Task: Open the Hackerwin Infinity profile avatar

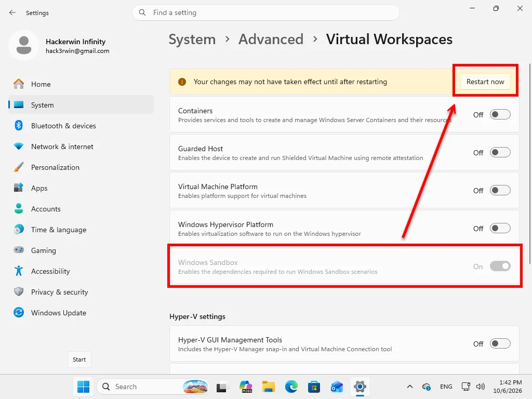Action: pyautogui.click(x=24, y=46)
